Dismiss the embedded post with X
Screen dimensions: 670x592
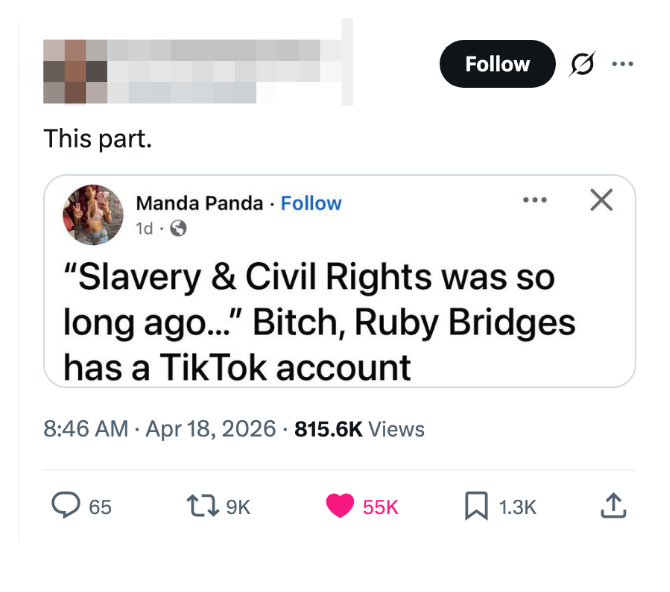(x=600, y=200)
